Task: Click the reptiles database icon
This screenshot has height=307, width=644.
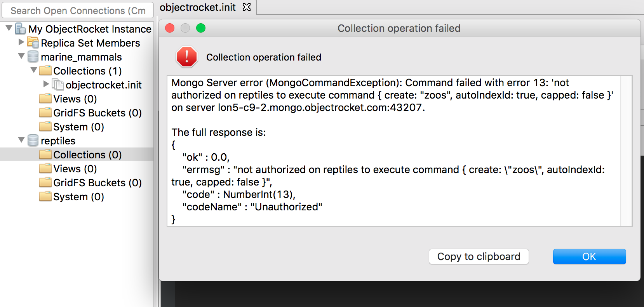Action: coord(33,140)
